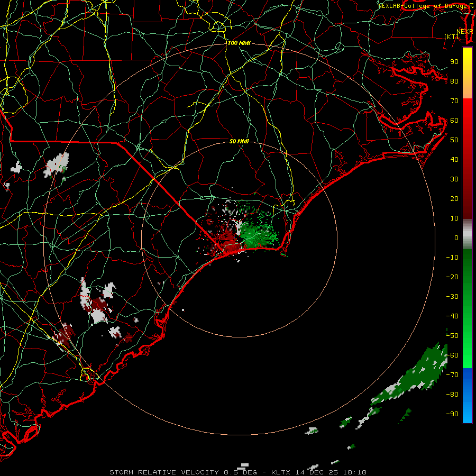476x476 pixels.
Task: Click the '-40' value on the scale
Action: coord(452,316)
